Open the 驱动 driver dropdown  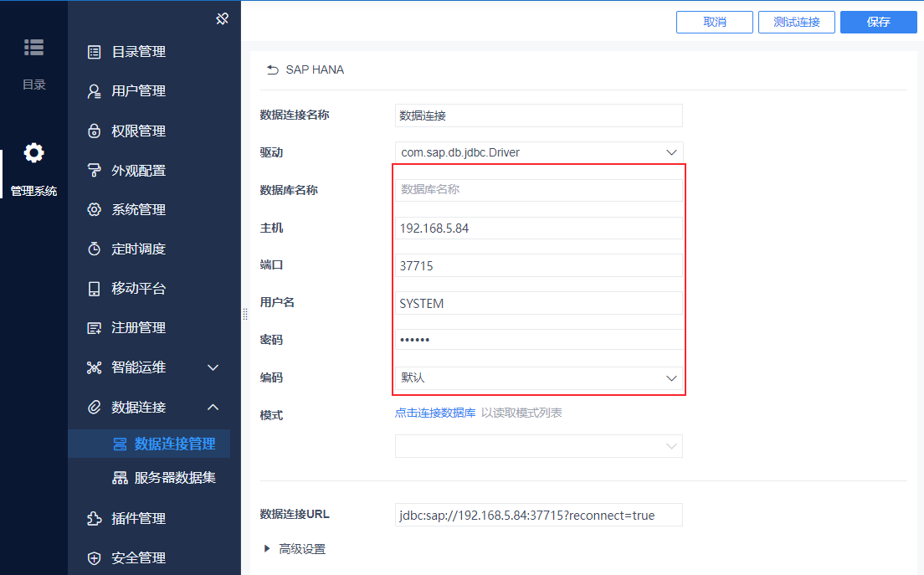tap(539, 152)
